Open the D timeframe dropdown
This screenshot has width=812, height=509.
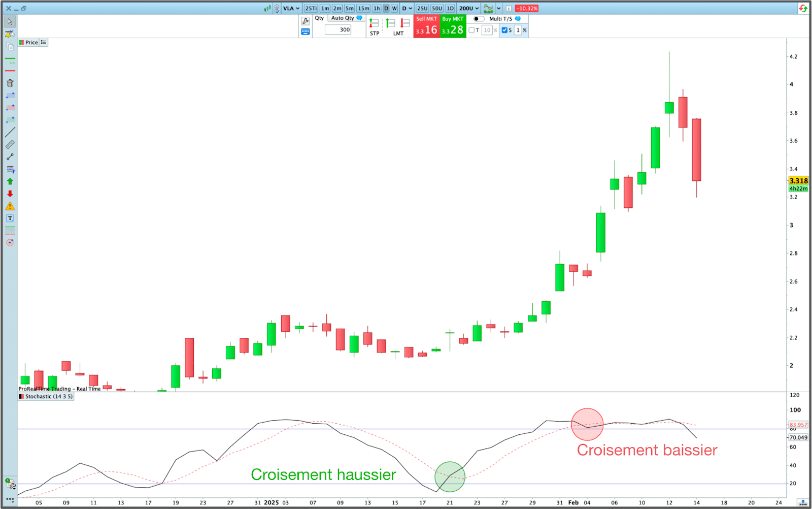(x=407, y=9)
